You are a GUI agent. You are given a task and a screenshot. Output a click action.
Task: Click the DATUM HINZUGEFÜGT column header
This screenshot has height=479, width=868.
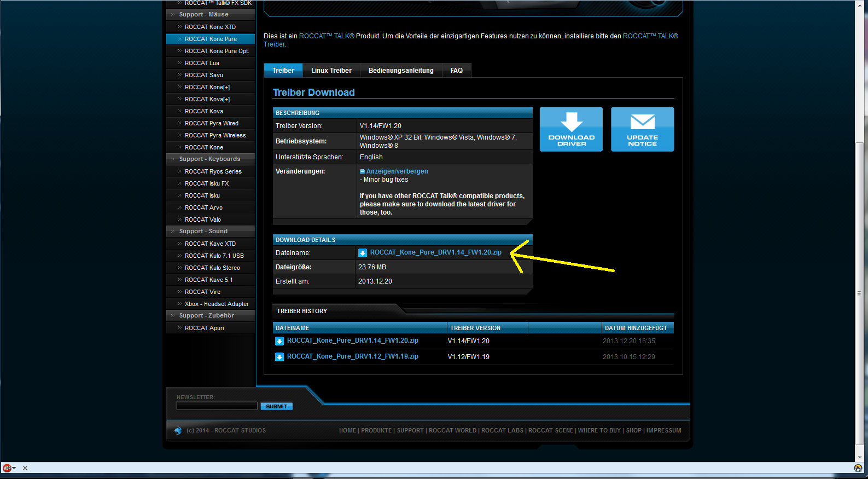pyautogui.click(x=638, y=328)
